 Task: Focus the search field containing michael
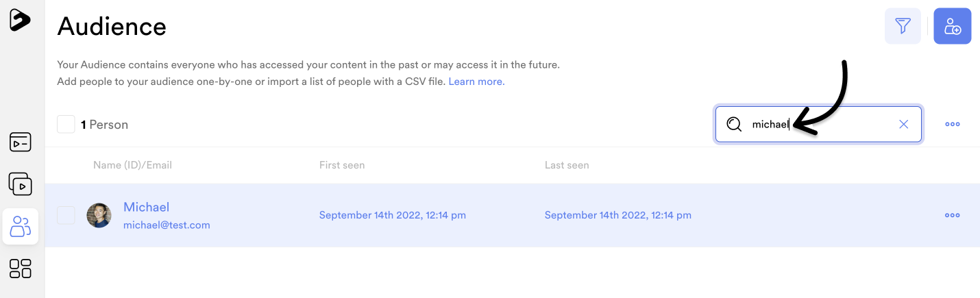click(x=818, y=124)
